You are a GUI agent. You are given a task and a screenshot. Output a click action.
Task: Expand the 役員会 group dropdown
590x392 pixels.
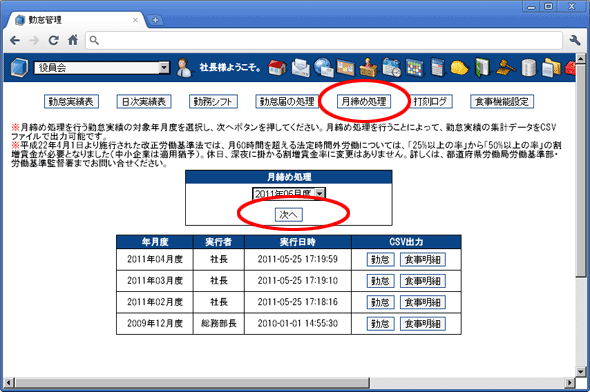coord(164,68)
